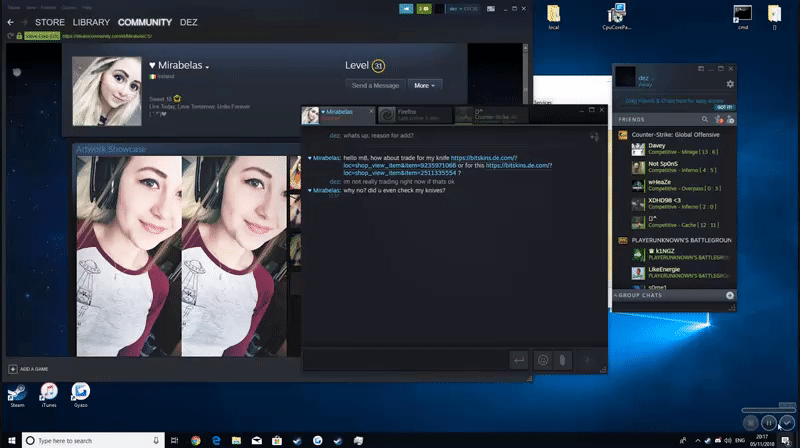The image size is (800, 448).
Task: Search friends with magnifier icon
Action: tap(705, 119)
